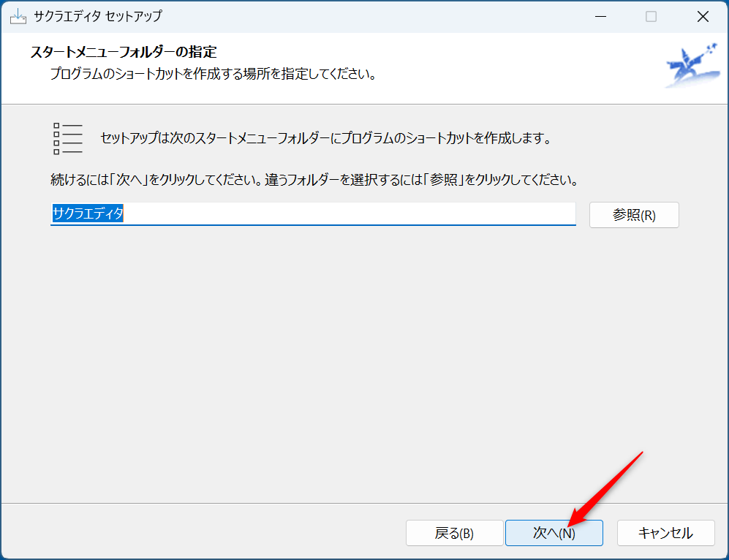
Task: Click the disabled maximize button in title bar
Action: click(651, 16)
